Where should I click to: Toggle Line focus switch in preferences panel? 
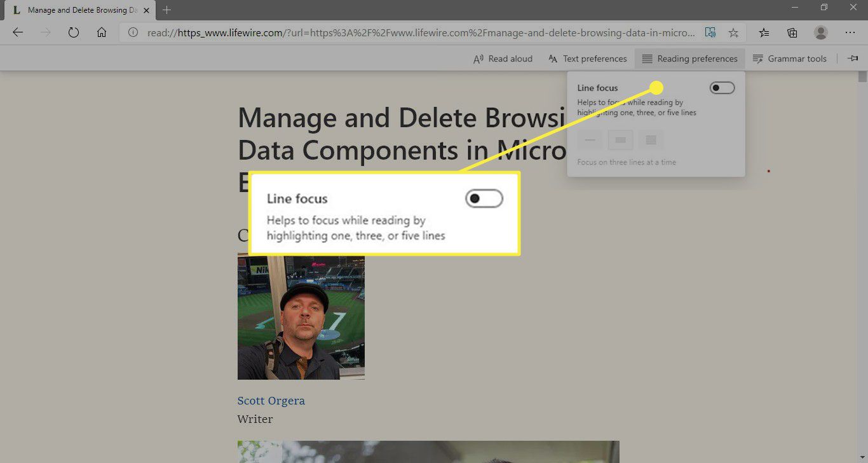click(x=722, y=88)
